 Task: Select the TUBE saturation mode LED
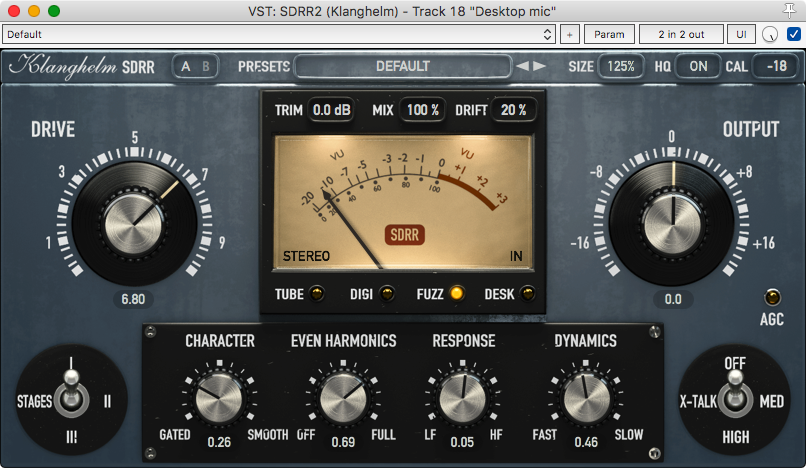[316, 294]
